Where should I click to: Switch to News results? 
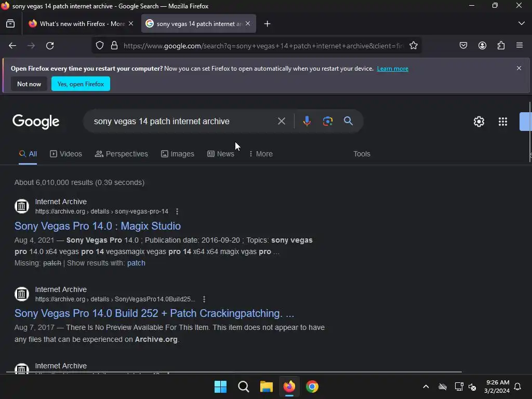(220, 154)
